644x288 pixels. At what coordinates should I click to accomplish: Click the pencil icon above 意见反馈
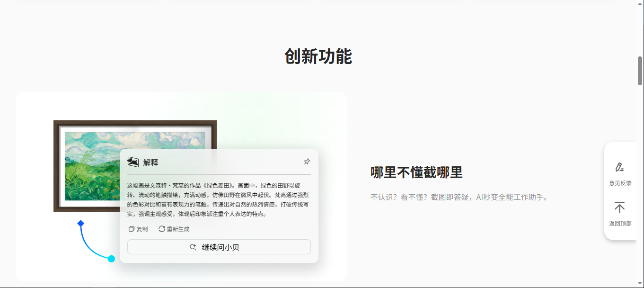pos(619,167)
